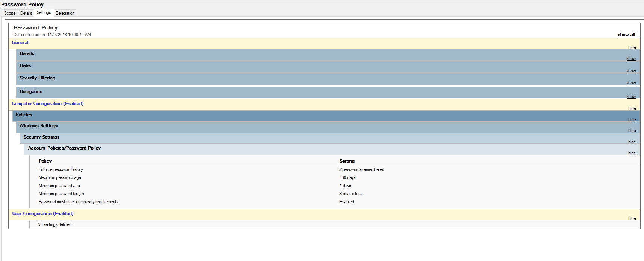The height and width of the screenshot is (261, 644).
Task: Open the Details tab
Action: point(26,13)
